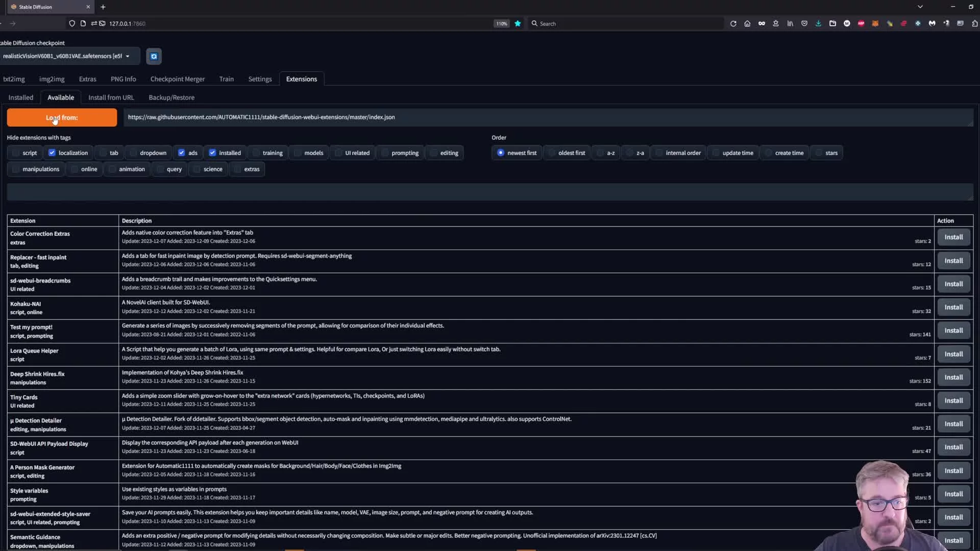Open the MetaMask fox extension icon

(x=875, y=23)
